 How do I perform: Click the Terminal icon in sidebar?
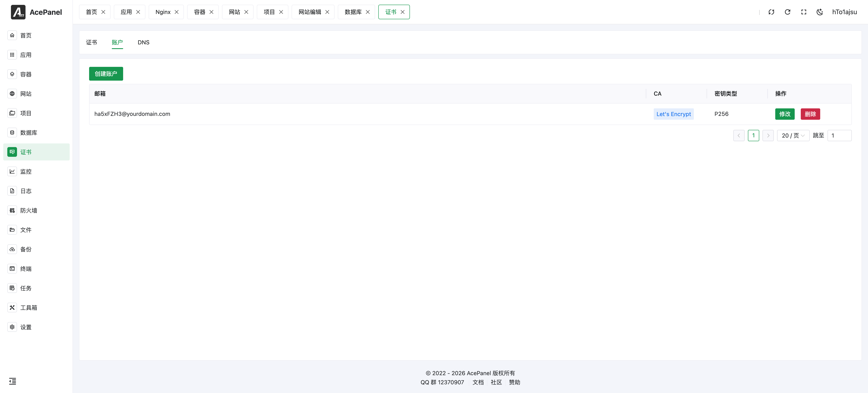point(12,269)
